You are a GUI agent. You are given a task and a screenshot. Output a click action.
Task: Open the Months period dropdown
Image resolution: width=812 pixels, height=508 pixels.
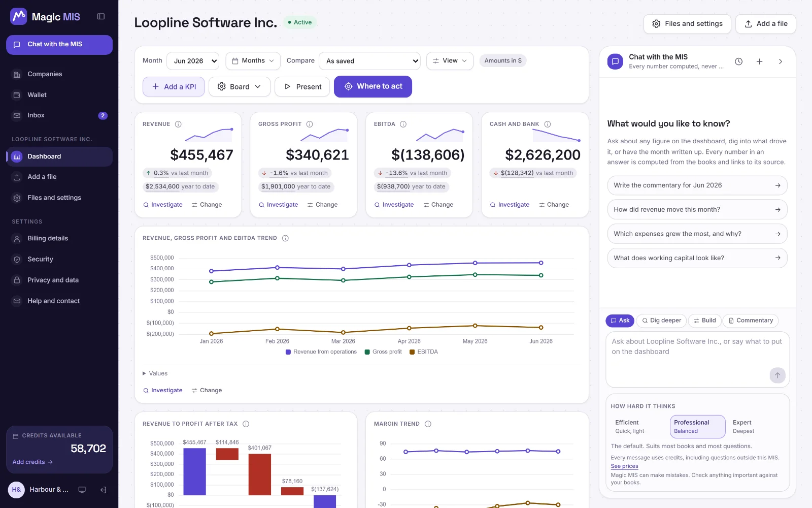[x=253, y=61]
